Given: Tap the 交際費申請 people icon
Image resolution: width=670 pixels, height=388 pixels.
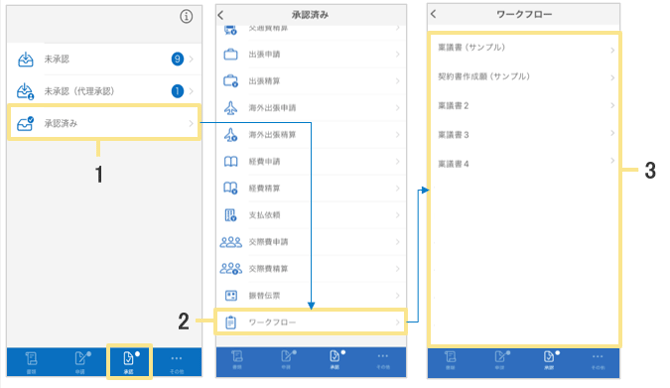Looking at the screenshot, I should (x=231, y=242).
